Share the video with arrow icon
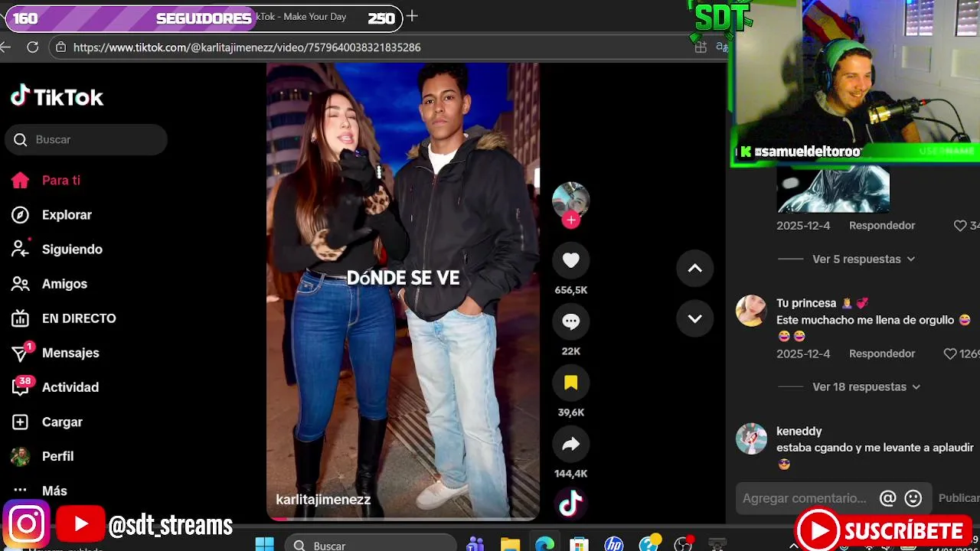Screen dimensions: 980x551 pyautogui.click(x=571, y=445)
